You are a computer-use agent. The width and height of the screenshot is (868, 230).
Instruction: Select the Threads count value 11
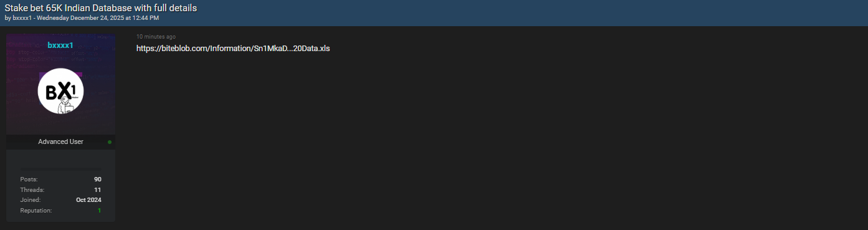(x=98, y=189)
